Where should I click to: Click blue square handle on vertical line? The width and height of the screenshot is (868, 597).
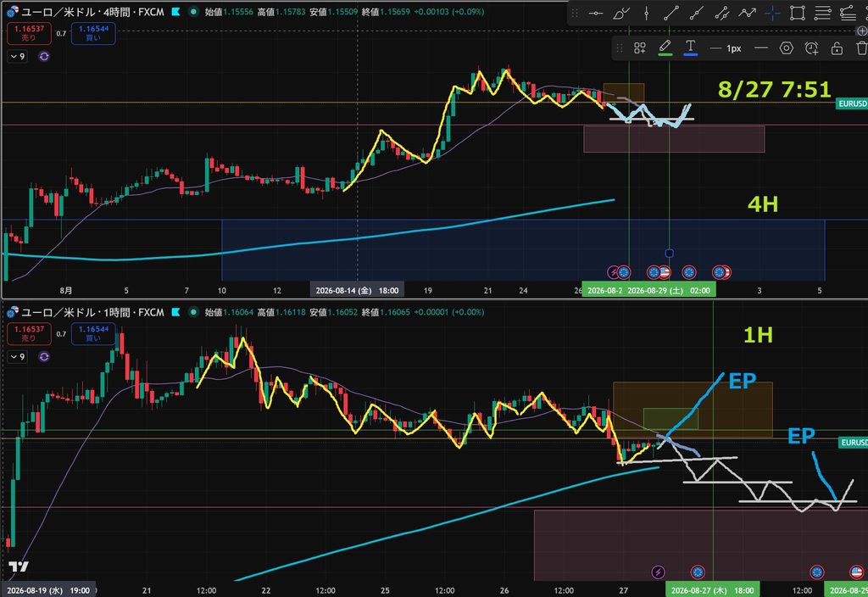tap(670, 253)
